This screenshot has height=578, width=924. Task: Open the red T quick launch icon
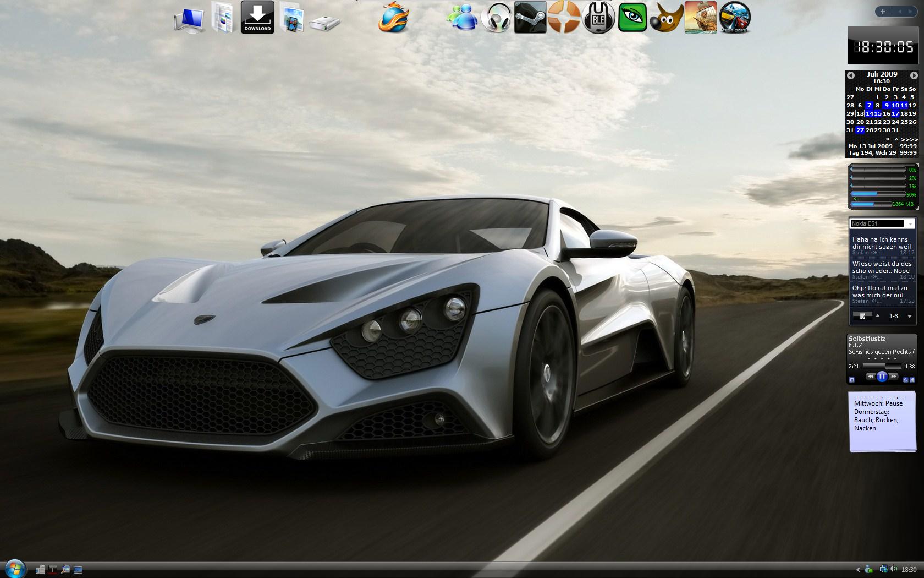tap(53, 570)
